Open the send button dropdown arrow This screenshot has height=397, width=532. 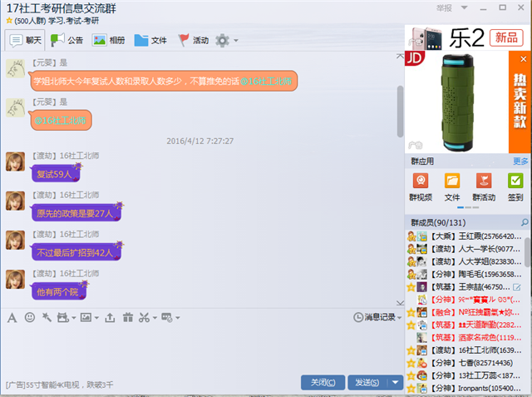point(395,382)
